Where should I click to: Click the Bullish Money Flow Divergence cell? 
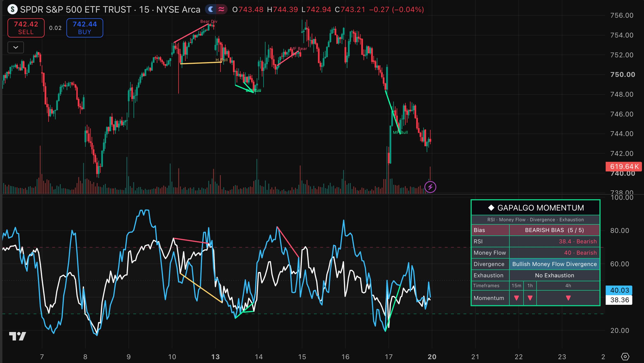(554, 264)
